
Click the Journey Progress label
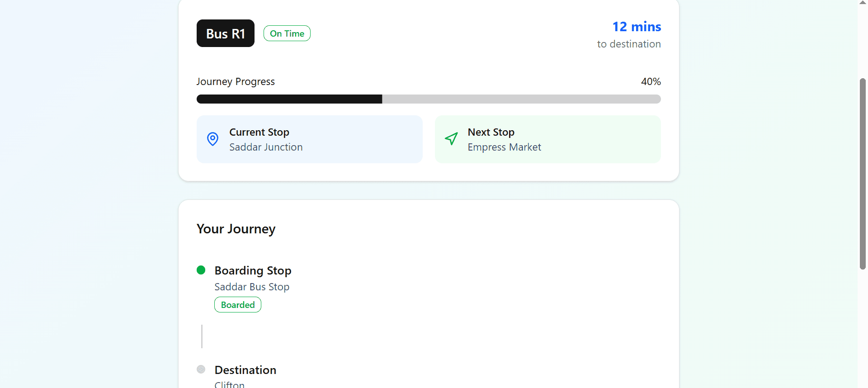[x=236, y=82]
